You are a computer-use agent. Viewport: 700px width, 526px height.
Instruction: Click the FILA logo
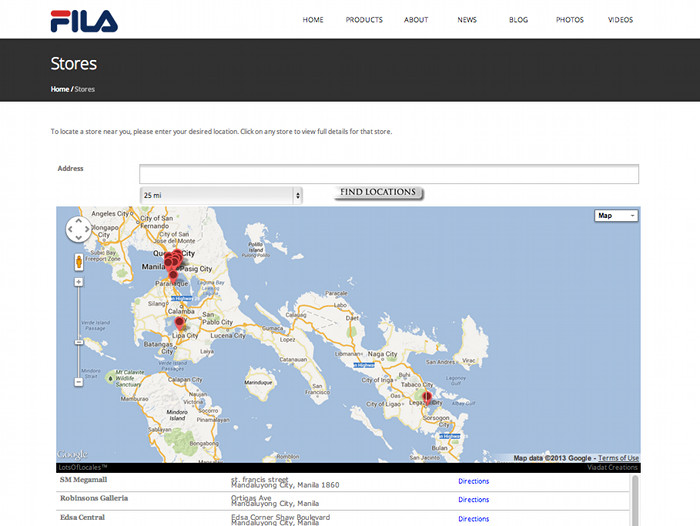84,20
